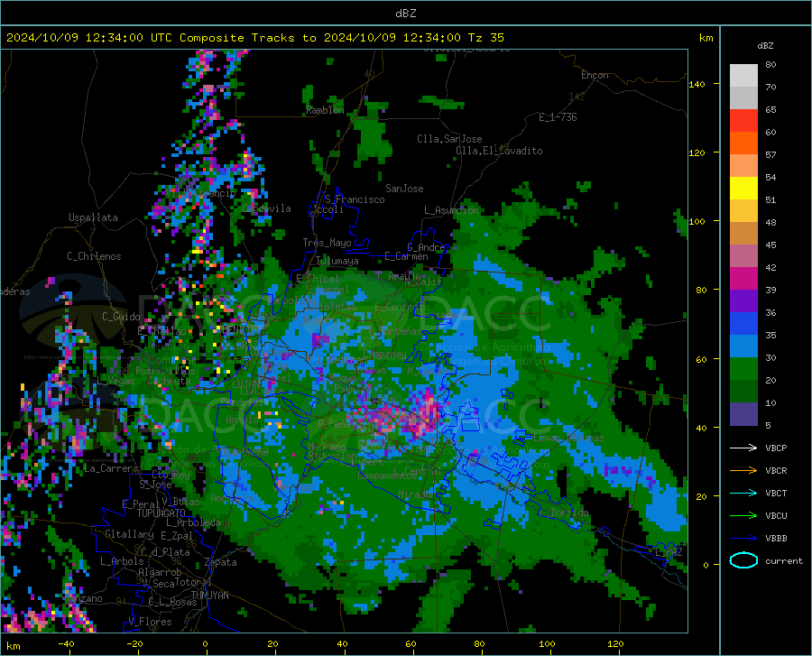Click the L_Asuncion map label

coord(452,210)
